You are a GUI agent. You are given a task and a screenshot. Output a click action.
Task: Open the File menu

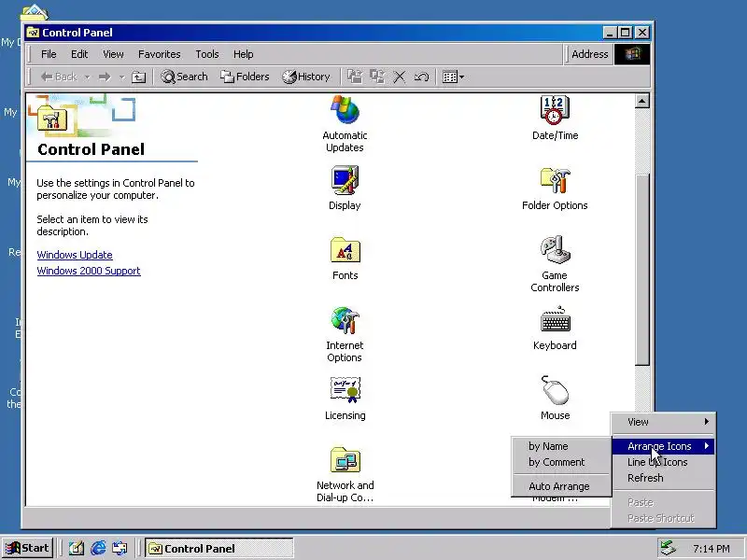point(49,54)
